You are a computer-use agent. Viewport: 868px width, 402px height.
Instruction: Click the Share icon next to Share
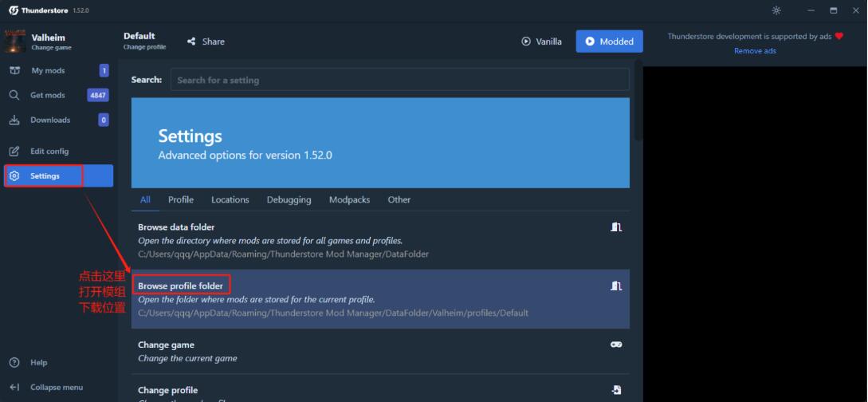pyautogui.click(x=191, y=41)
